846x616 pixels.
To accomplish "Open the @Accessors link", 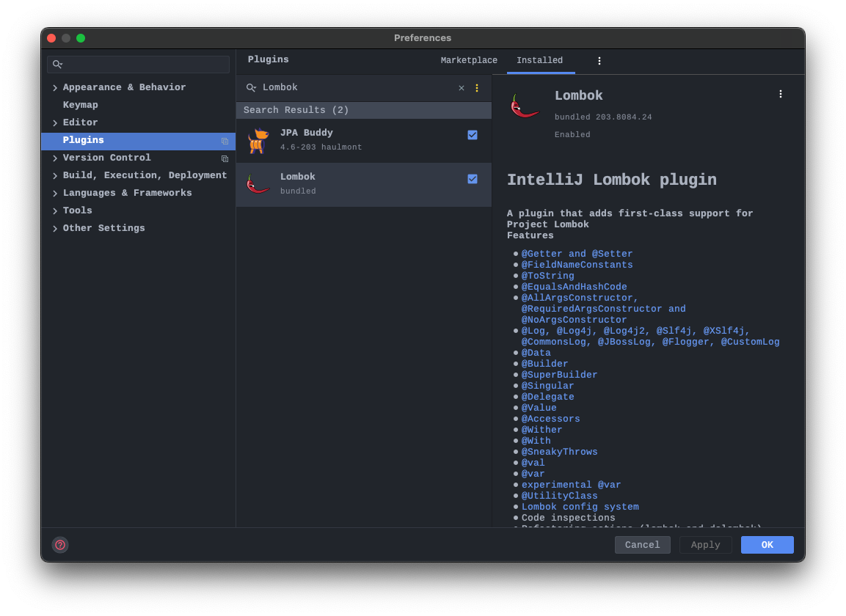I will click(x=550, y=419).
